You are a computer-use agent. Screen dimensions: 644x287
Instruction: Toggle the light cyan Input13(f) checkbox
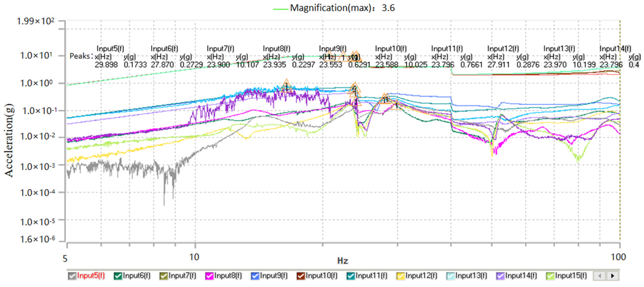[x=450, y=276]
